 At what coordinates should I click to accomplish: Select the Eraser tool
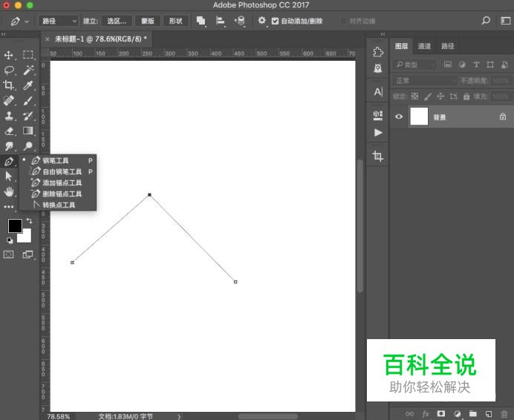click(x=8, y=131)
